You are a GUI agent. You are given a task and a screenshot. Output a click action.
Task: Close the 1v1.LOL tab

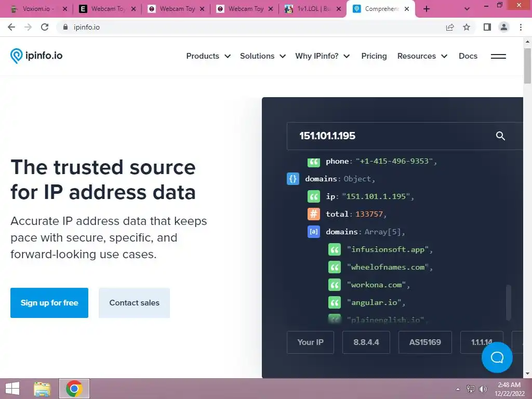pos(339,9)
